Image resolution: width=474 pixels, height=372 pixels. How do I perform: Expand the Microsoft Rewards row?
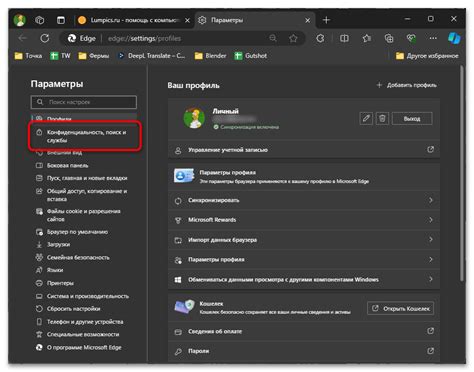pos(304,220)
